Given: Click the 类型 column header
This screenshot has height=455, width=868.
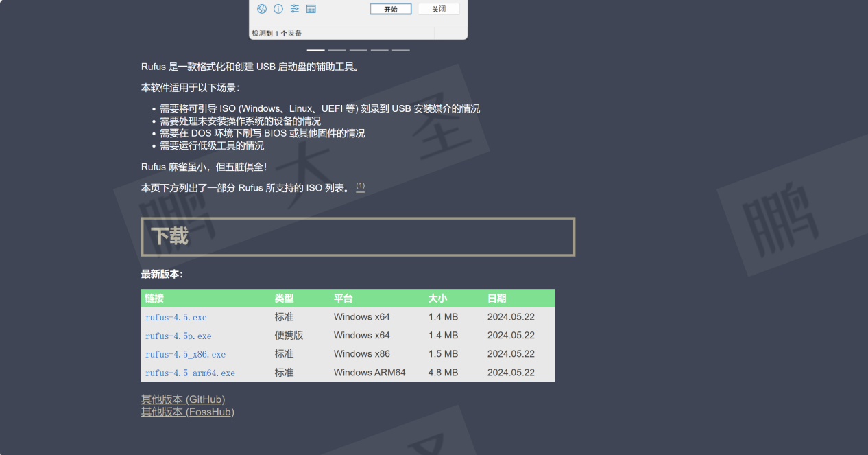Looking at the screenshot, I should (x=285, y=299).
